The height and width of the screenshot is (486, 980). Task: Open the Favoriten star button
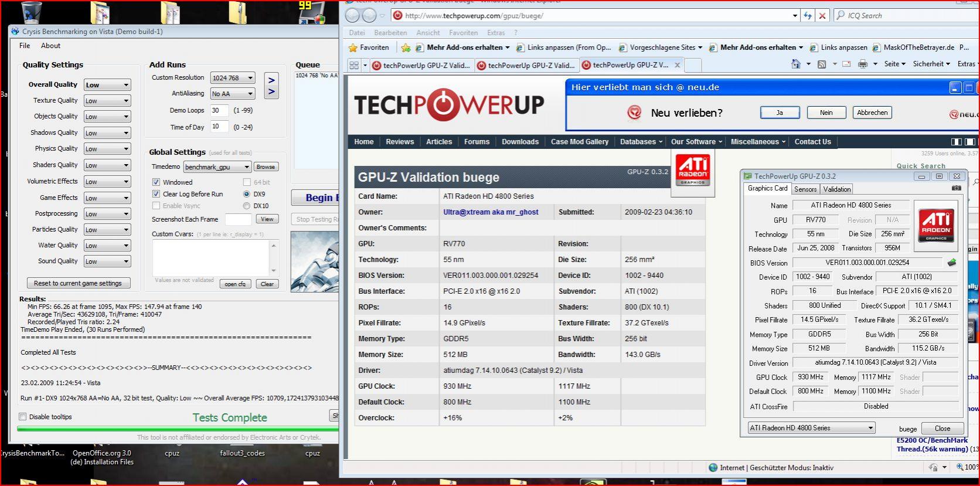[x=369, y=47]
